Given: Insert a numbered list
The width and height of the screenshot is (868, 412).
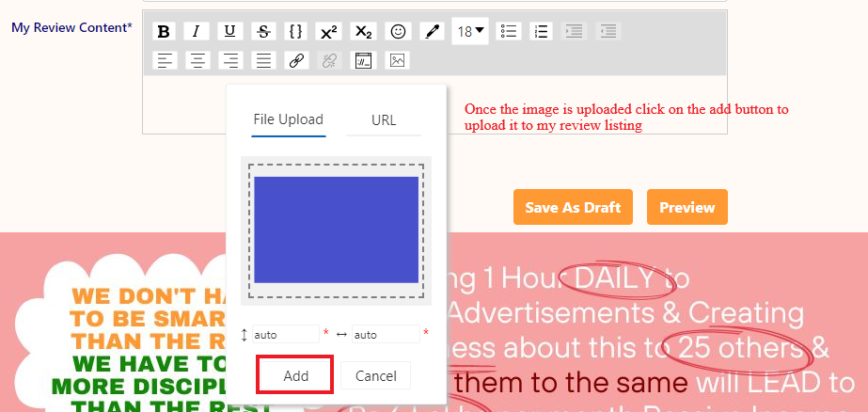Looking at the screenshot, I should pyautogui.click(x=541, y=31).
